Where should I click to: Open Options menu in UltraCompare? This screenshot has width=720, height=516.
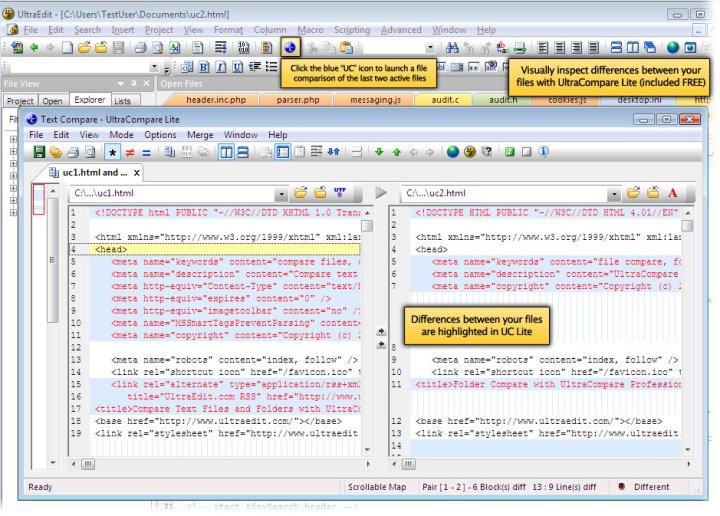(160, 135)
